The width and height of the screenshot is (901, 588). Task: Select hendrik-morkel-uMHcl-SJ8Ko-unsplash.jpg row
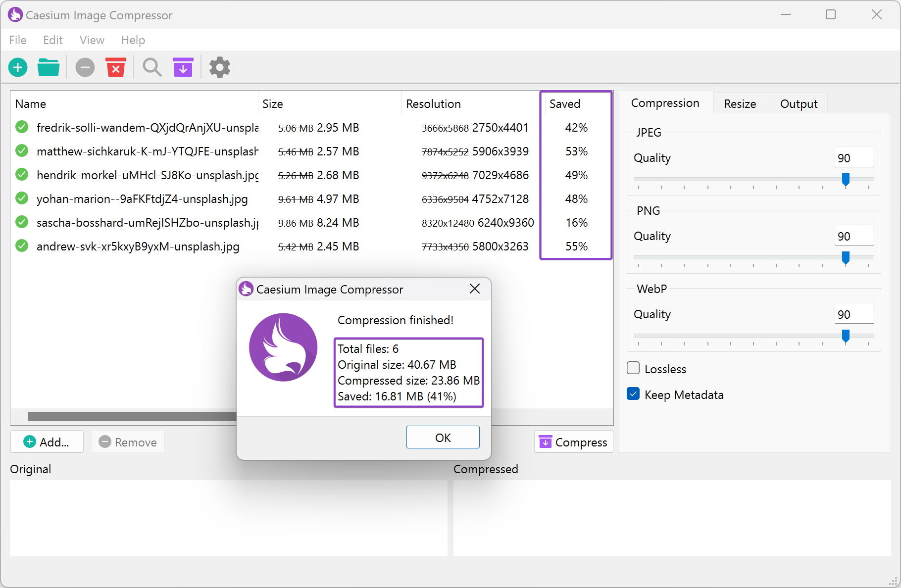pyautogui.click(x=311, y=175)
